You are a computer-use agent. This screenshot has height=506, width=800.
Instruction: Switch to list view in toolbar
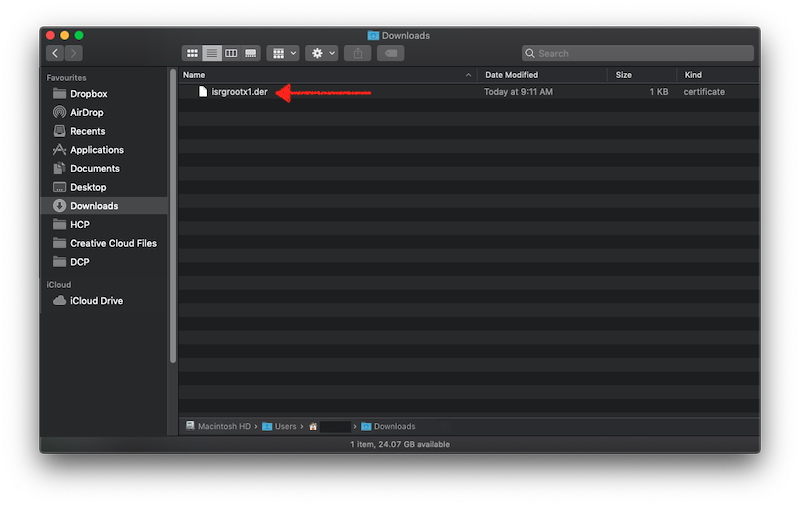tap(212, 53)
